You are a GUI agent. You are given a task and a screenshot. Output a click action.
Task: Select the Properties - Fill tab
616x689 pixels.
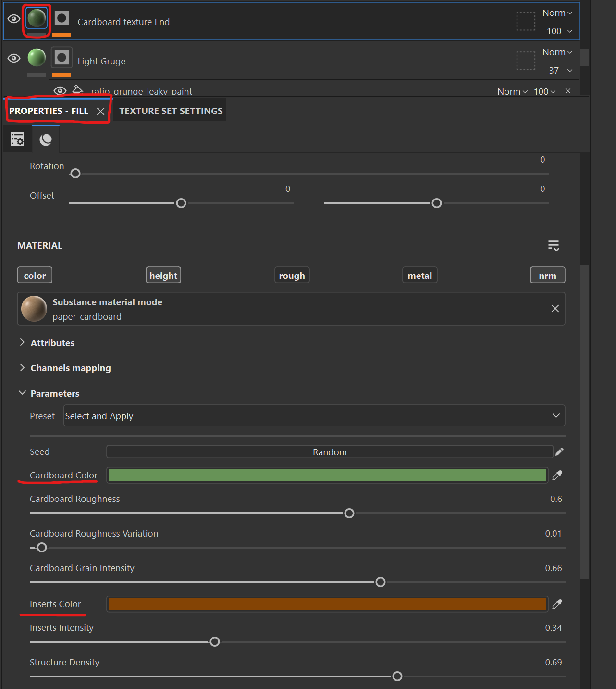click(49, 111)
